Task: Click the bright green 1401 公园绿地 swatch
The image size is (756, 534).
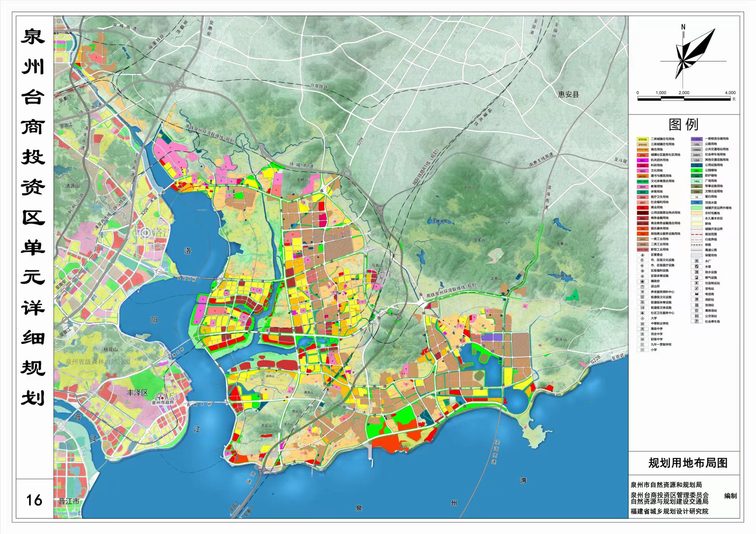Action: (696, 171)
